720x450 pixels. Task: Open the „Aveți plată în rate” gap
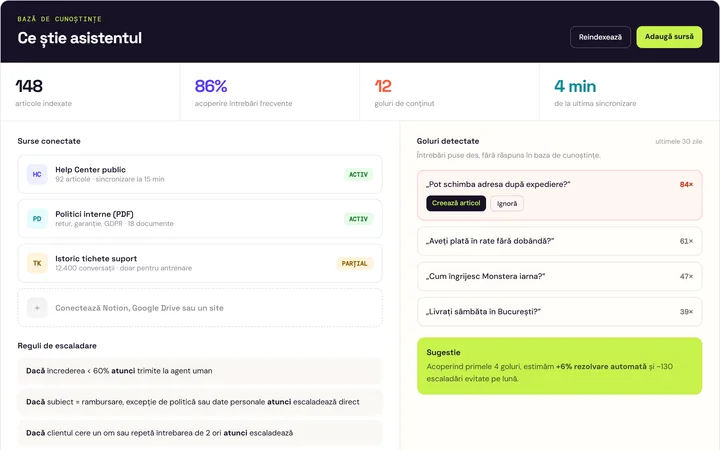559,241
